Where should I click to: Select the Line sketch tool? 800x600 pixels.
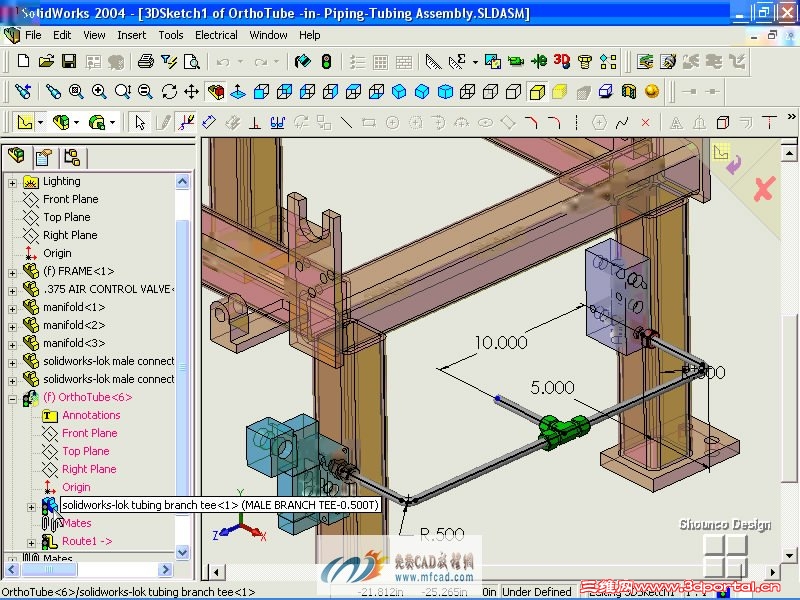click(346, 122)
